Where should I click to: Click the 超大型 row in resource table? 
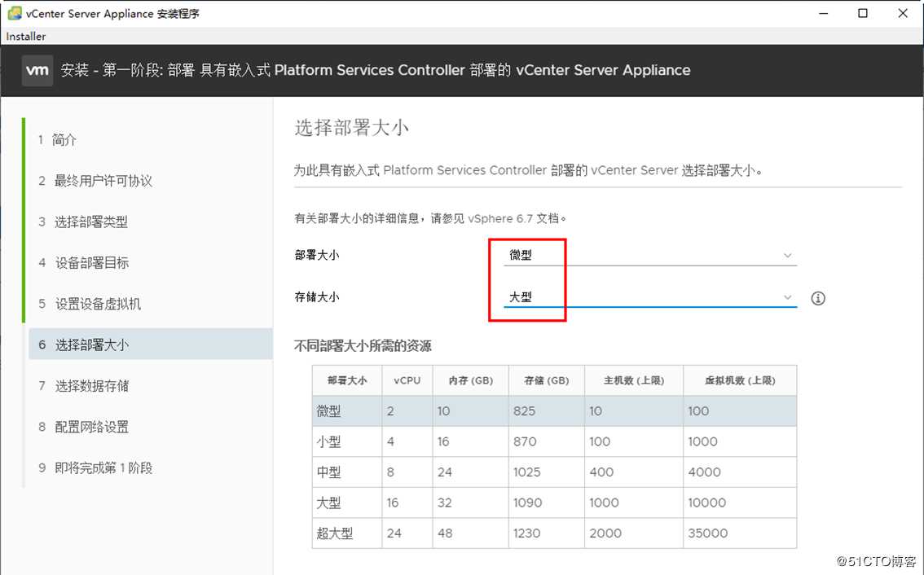[554, 533]
